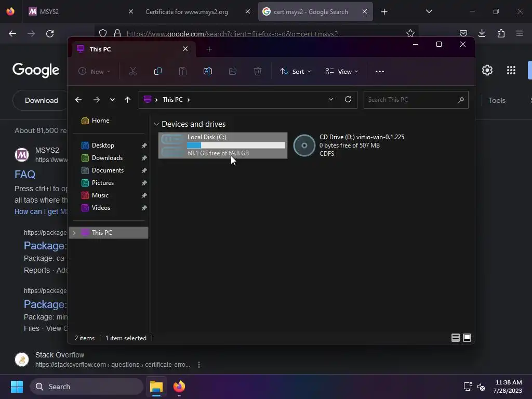532x399 pixels.
Task: Open recent locations dropdown arrow
Action: [112, 100]
